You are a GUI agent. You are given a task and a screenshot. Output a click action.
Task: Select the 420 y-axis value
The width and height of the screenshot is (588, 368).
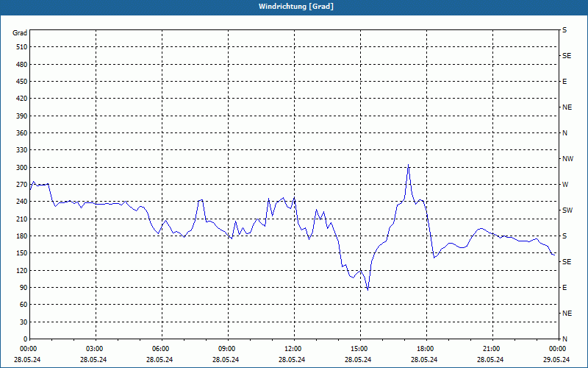[22, 99]
